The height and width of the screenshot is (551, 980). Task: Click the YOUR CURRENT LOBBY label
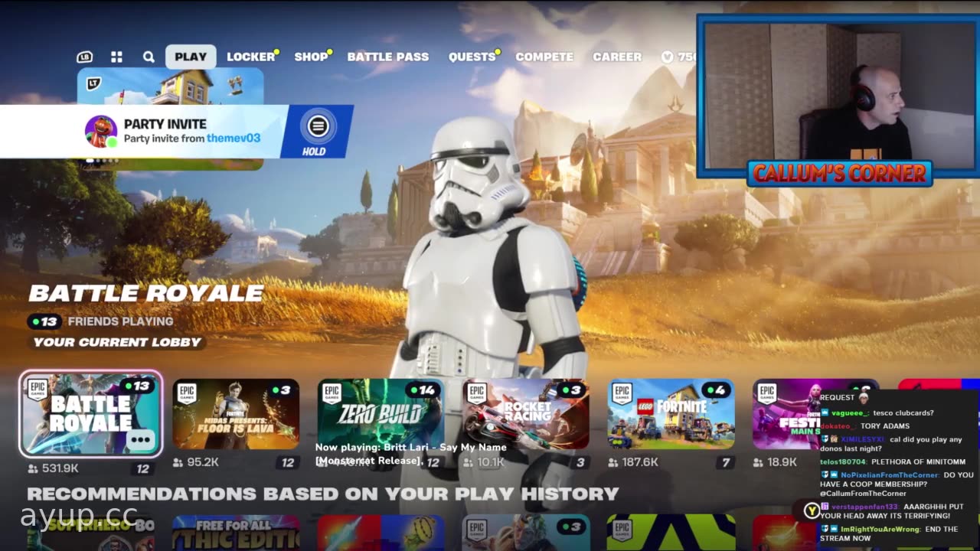click(x=117, y=342)
